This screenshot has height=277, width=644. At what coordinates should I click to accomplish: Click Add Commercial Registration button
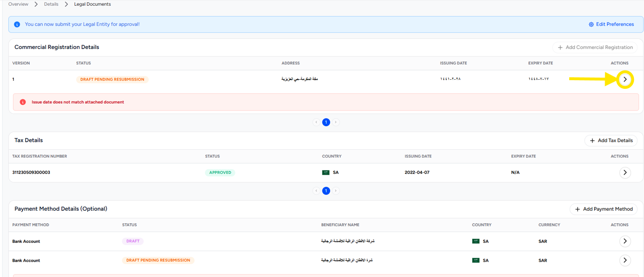click(595, 48)
